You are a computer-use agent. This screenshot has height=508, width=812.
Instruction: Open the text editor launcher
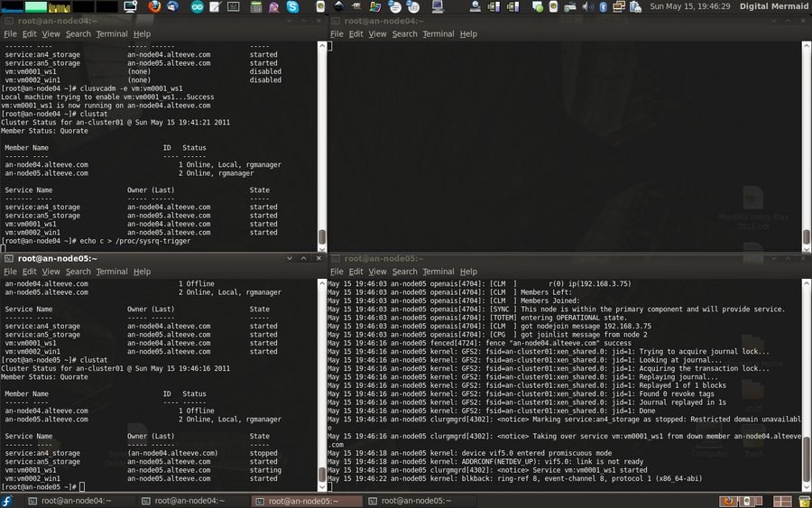click(x=215, y=6)
